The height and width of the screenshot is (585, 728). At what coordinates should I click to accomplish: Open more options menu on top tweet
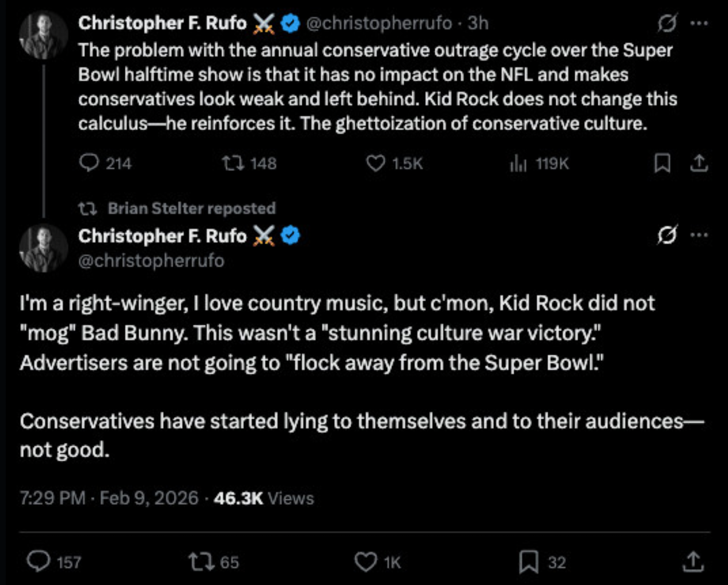pyautogui.click(x=699, y=24)
